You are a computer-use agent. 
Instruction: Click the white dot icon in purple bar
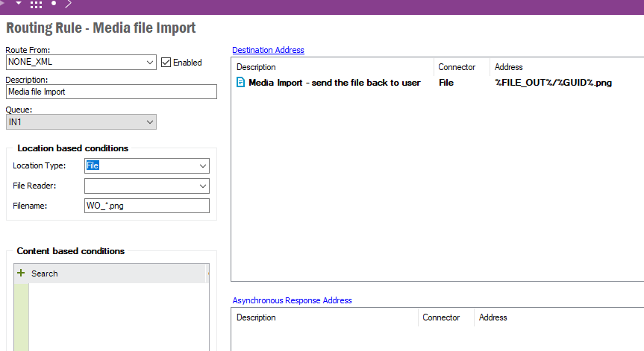[54, 4]
